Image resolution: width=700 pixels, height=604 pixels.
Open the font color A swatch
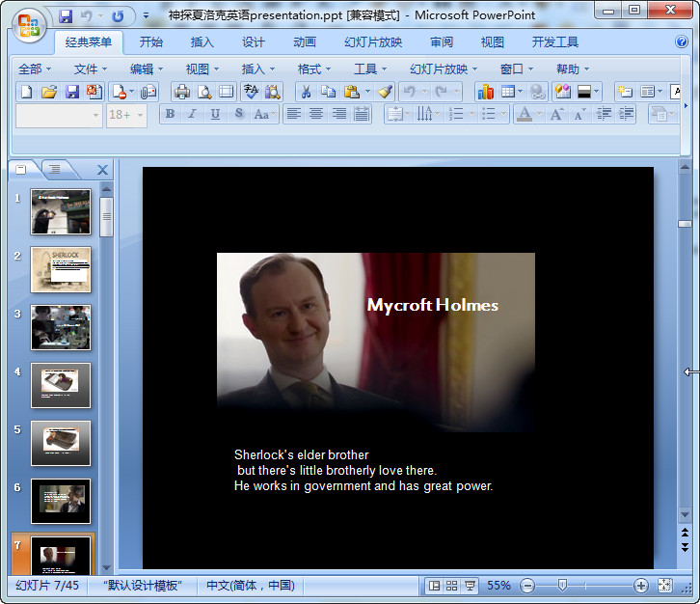point(525,115)
